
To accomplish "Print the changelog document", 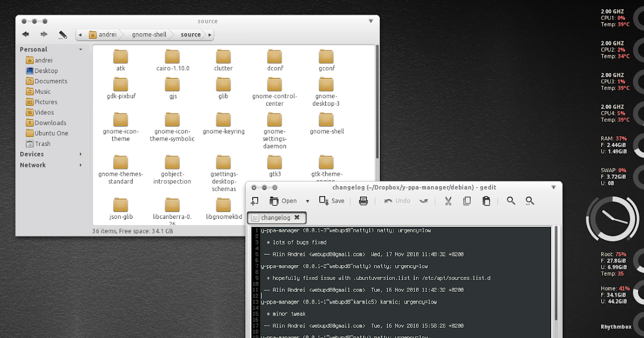I will (x=363, y=201).
